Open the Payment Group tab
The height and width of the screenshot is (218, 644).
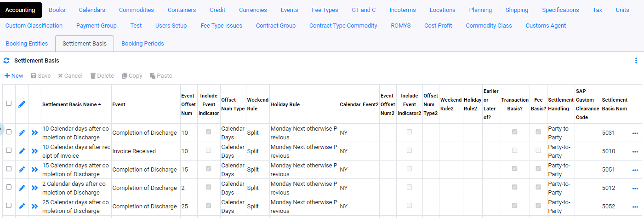point(97,25)
